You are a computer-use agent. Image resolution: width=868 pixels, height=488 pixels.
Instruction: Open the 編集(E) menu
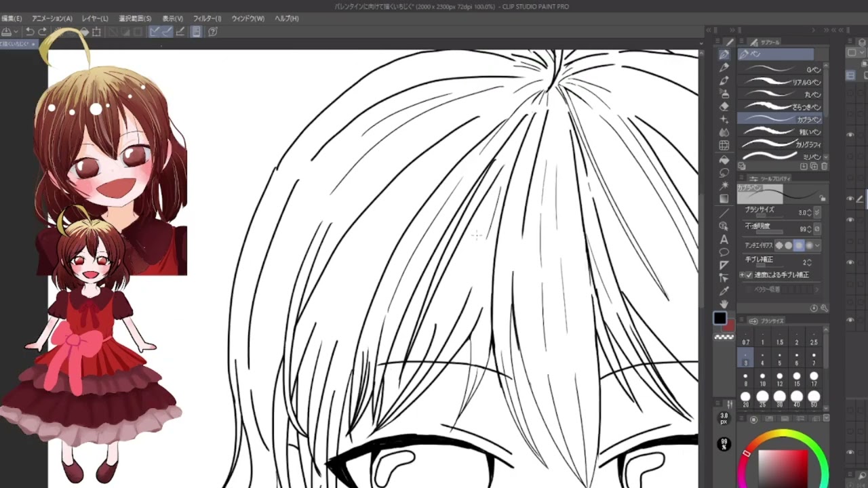(x=11, y=18)
